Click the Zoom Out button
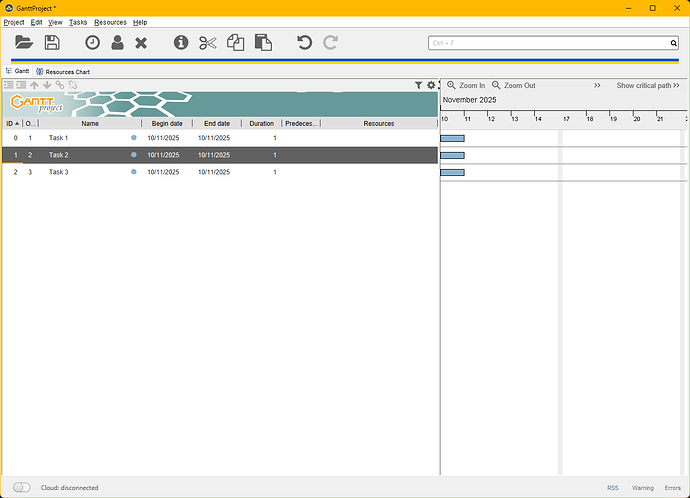 [513, 86]
